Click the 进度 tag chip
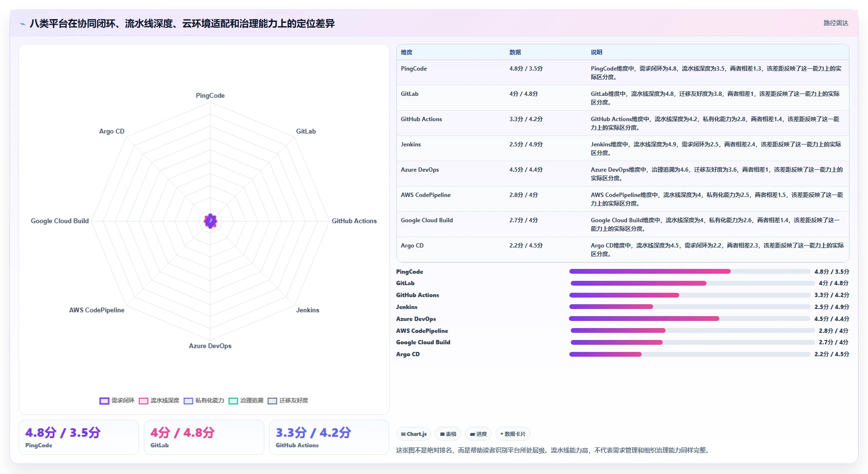This screenshot has height=474, width=868. click(x=478, y=434)
